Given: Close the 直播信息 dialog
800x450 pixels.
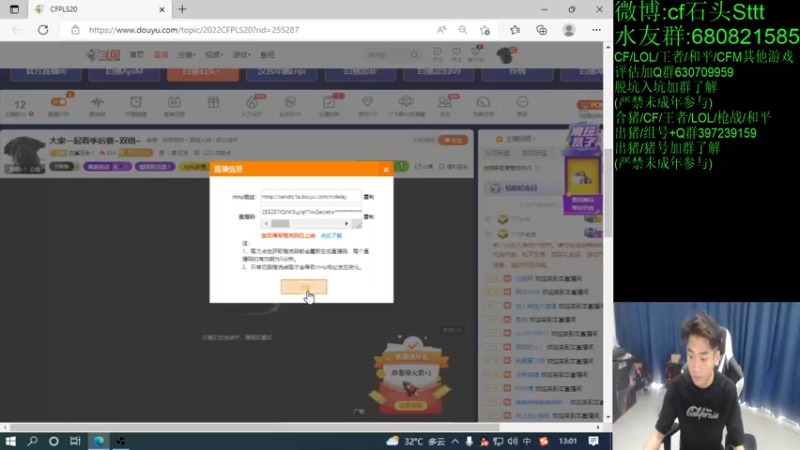Looking at the screenshot, I should point(386,169).
